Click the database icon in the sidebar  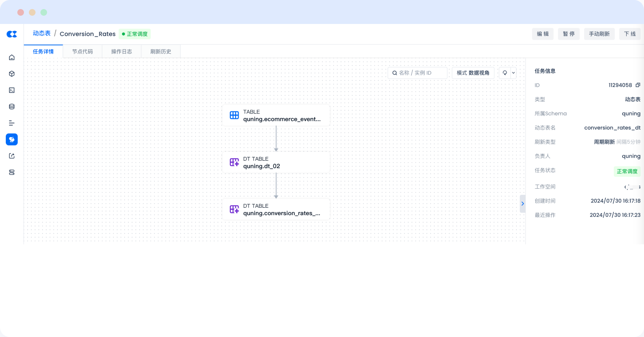pos(12,107)
